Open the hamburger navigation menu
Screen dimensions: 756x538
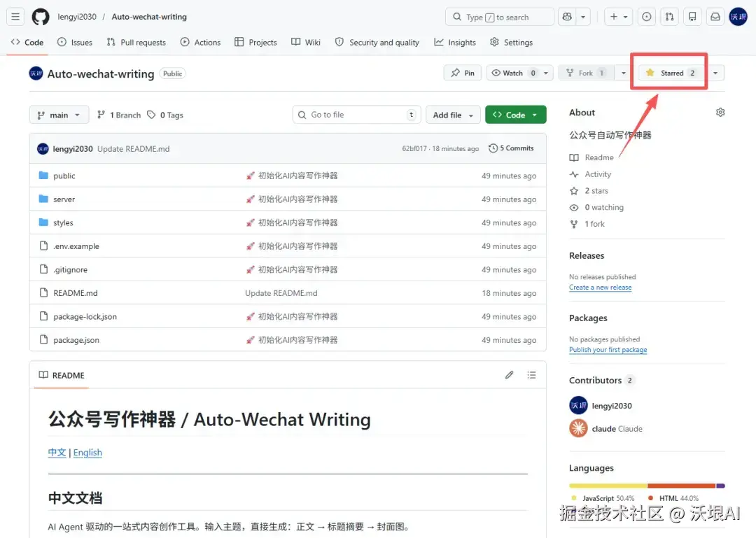15,17
